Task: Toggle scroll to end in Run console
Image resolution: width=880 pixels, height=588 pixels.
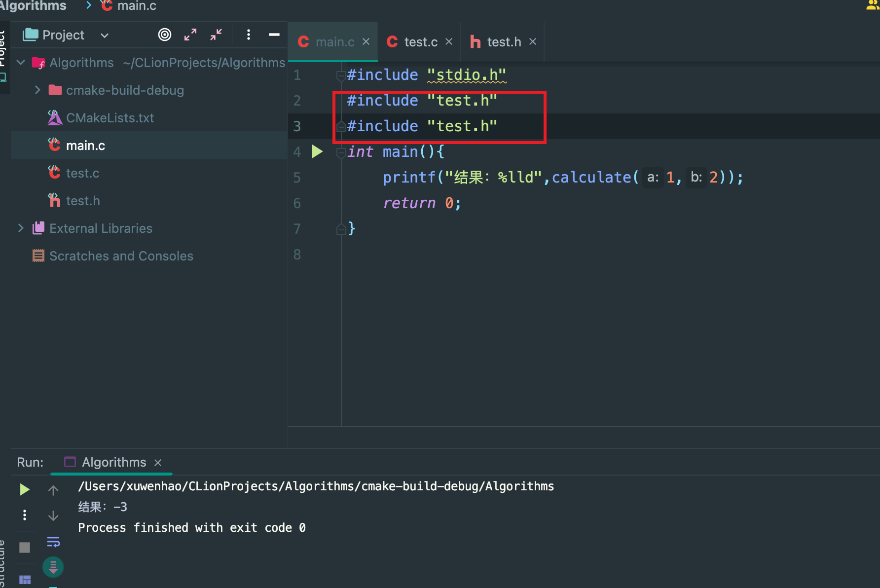Action: (x=53, y=567)
